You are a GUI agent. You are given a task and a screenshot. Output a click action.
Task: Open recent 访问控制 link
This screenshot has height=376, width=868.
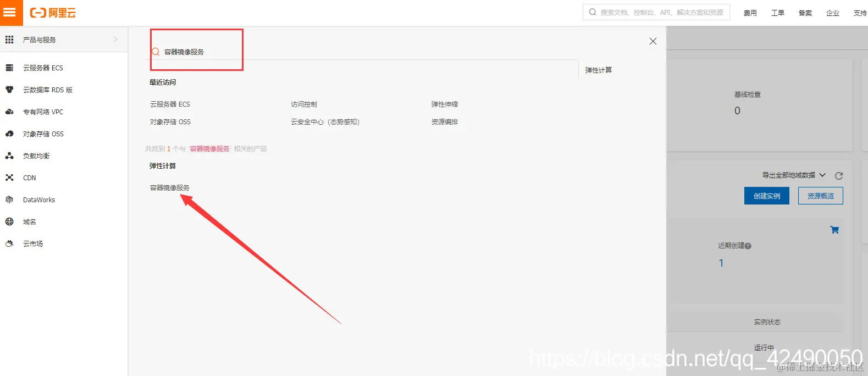coord(304,104)
